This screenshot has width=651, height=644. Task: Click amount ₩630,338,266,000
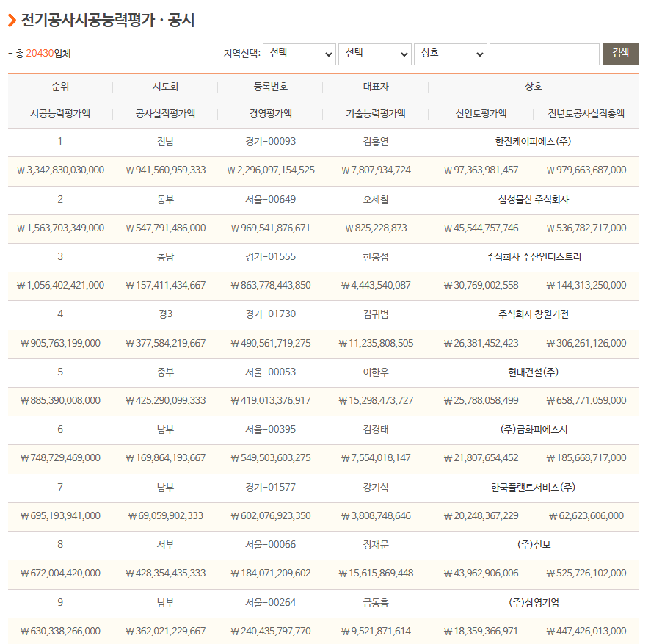coord(60,631)
